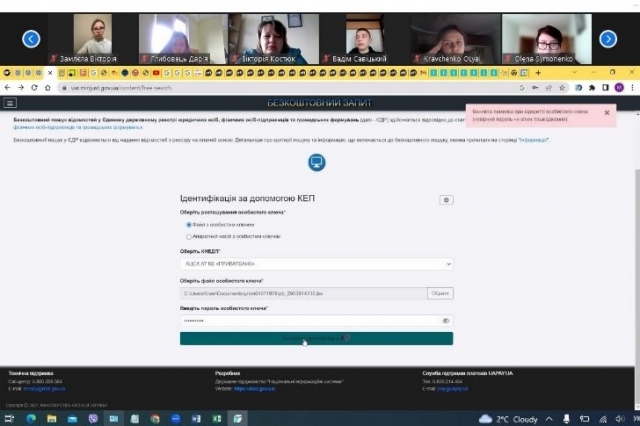Show previous meeting participants with left arrow
This screenshot has height=426, width=640.
(31, 39)
